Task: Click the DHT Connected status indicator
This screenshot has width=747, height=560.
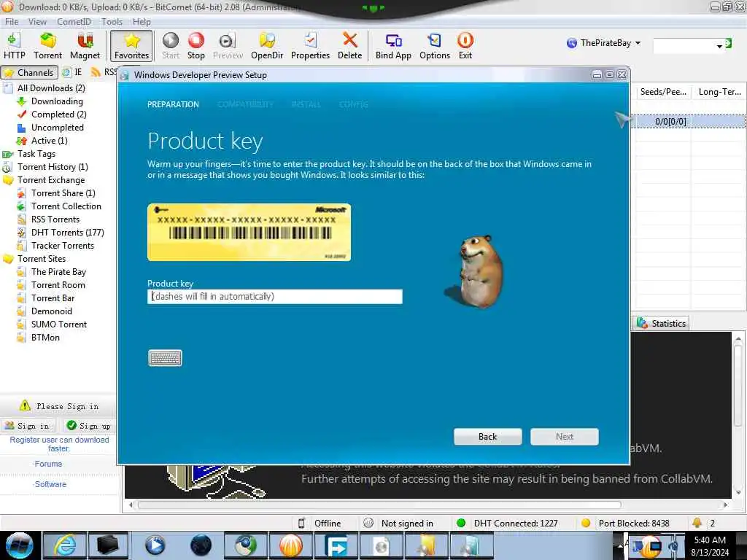Action: tap(507, 524)
